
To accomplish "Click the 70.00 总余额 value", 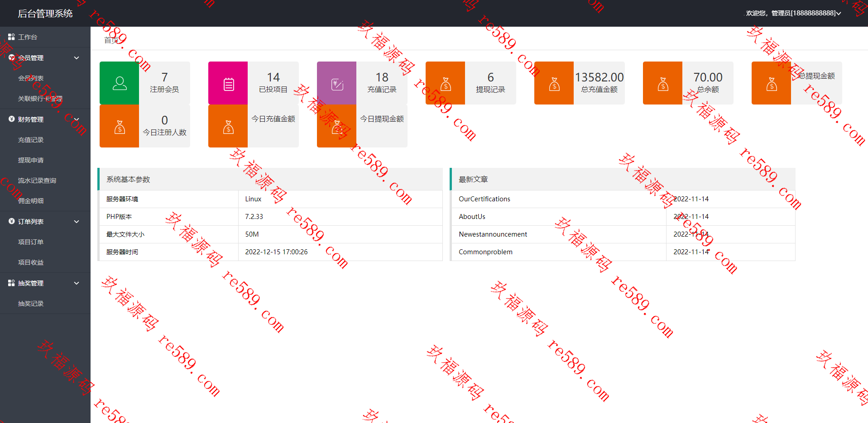I will tap(708, 77).
